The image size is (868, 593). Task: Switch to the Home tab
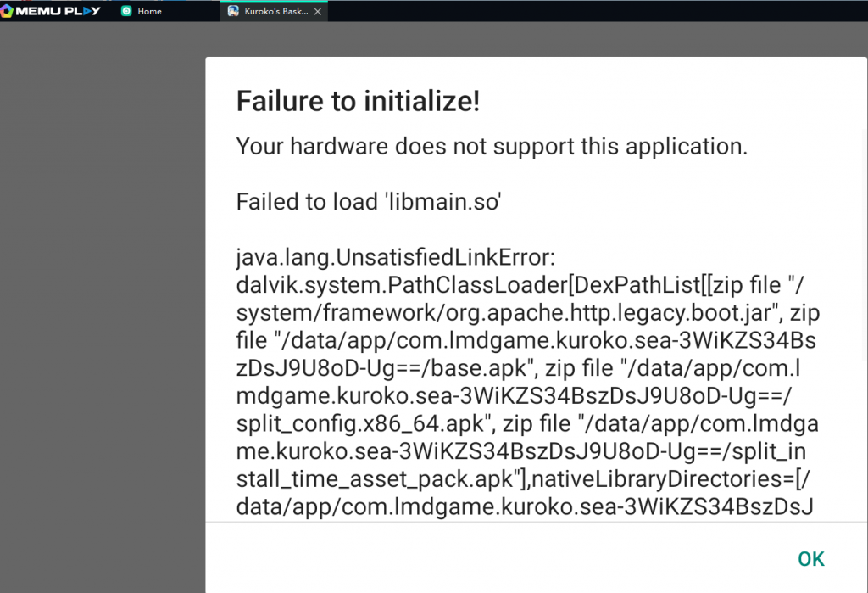point(149,11)
